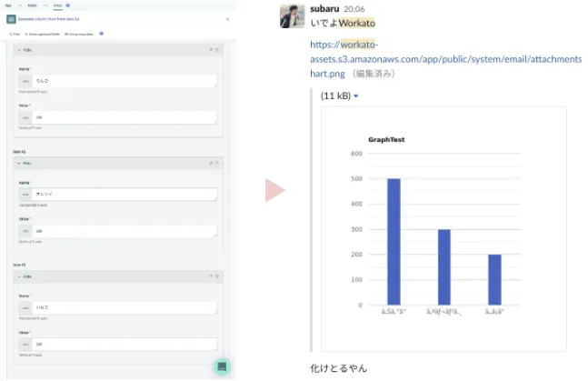The image size is (588, 381).
Task: Open the 'column chart' action link
Action: (45, 19)
